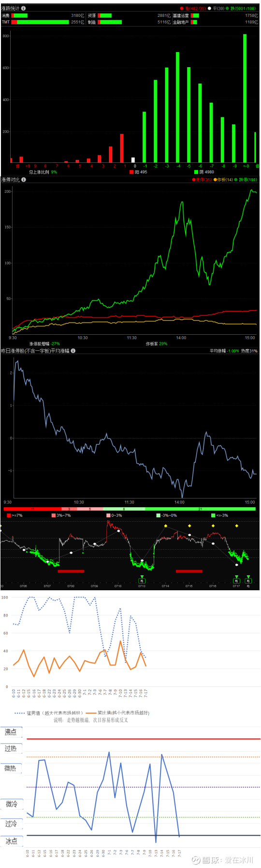Viewport: 261px width, 868px height.
Task: Toggle the 炸板(14) legend item
Action: click(x=223, y=180)
